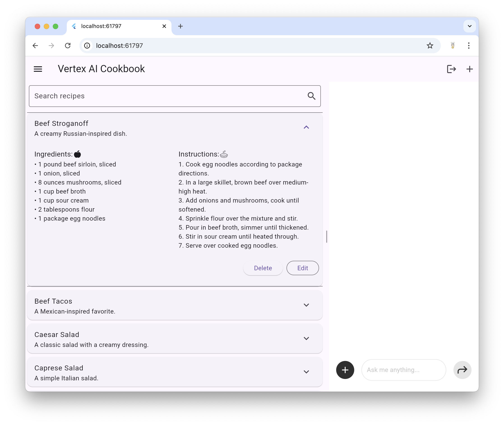Open the tab search dropdown arrow
504x425 pixels.
(x=469, y=26)
